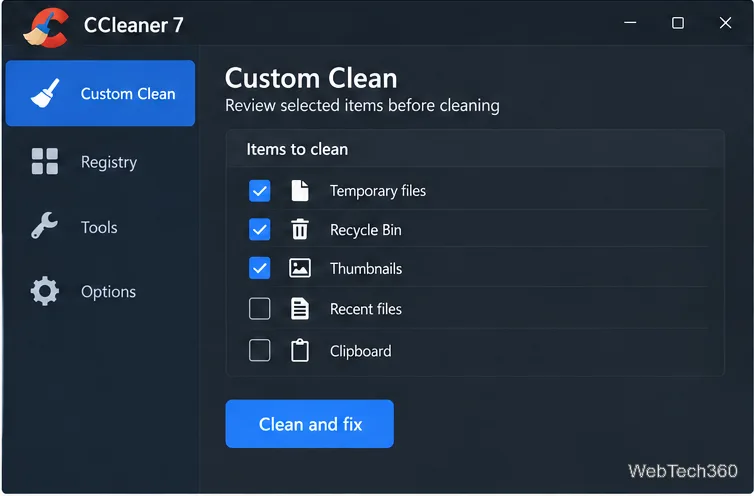Image resolution: width=754 pixels, height=496 pixels.
Task: Close the CCleaner window
Action: (726, 23)
